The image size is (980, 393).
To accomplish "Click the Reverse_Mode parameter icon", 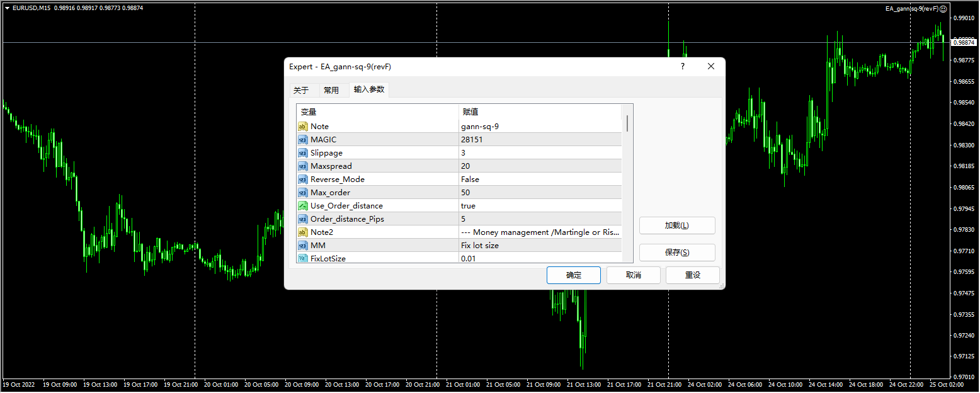I will point(302,179).
